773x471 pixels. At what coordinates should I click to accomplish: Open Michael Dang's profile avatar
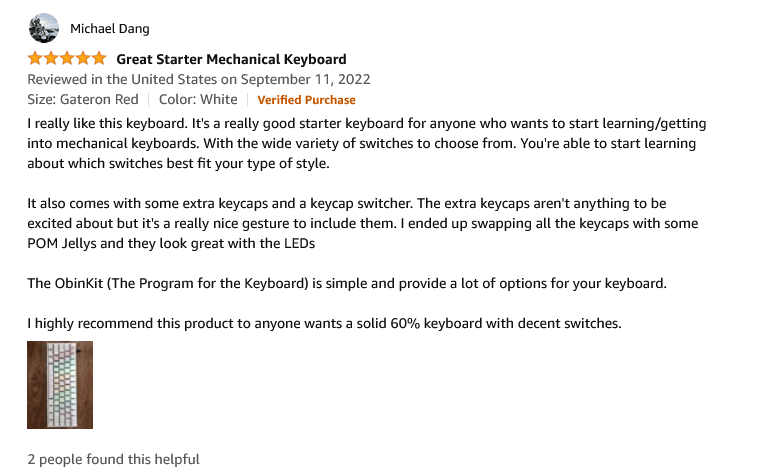click(x=44, y=28)
